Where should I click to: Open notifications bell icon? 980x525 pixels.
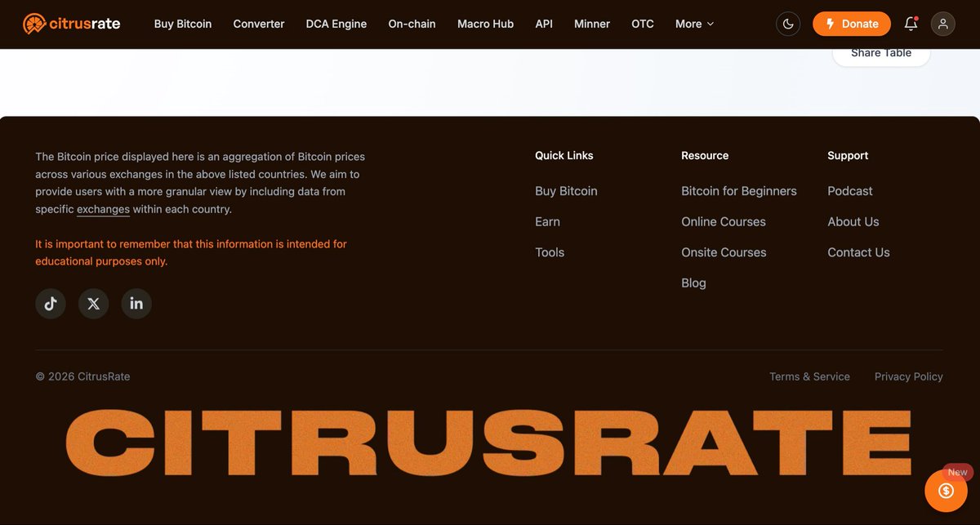click(x=911, y=24)
